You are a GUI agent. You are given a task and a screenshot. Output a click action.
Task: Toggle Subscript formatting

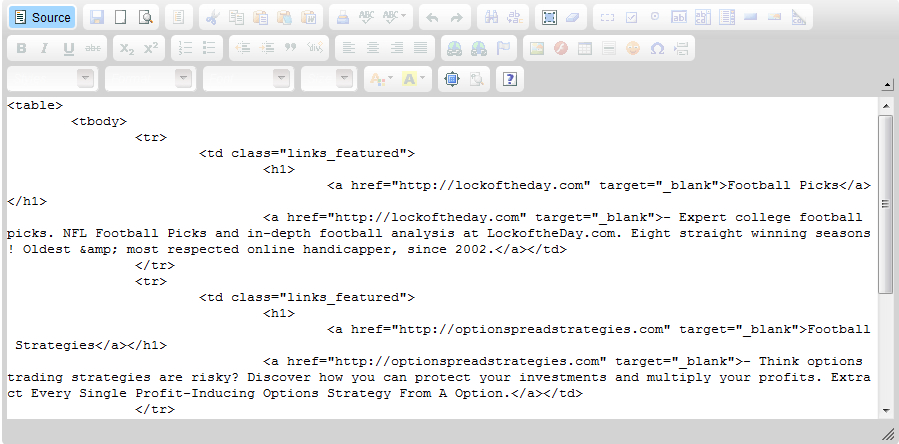127,49
